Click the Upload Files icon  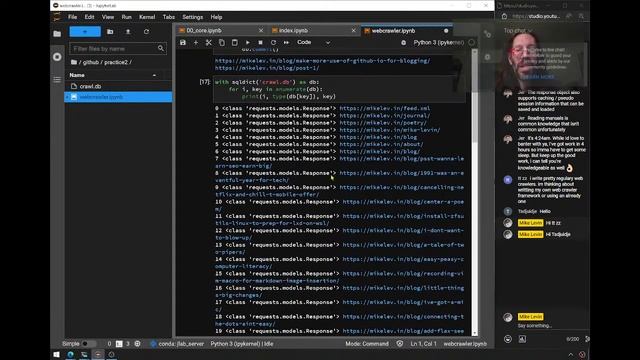click(128, 32)
